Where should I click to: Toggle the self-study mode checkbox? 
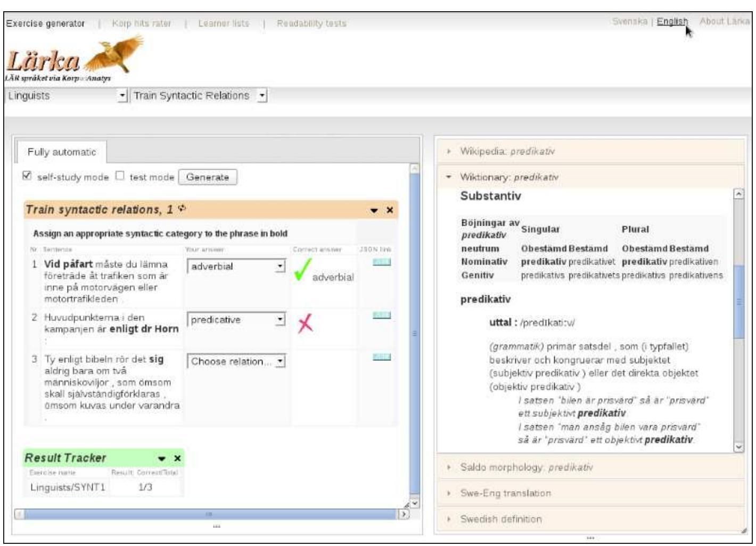click(27, 176)
